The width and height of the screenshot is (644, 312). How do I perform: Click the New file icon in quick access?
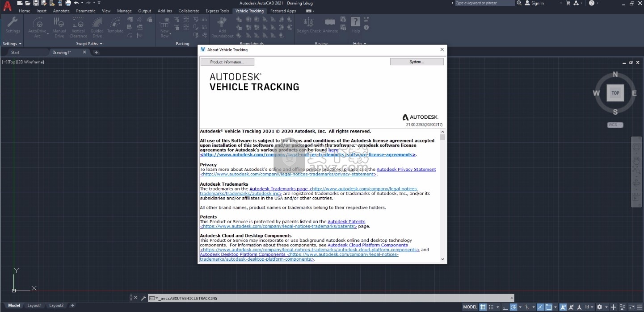[20, 3]
